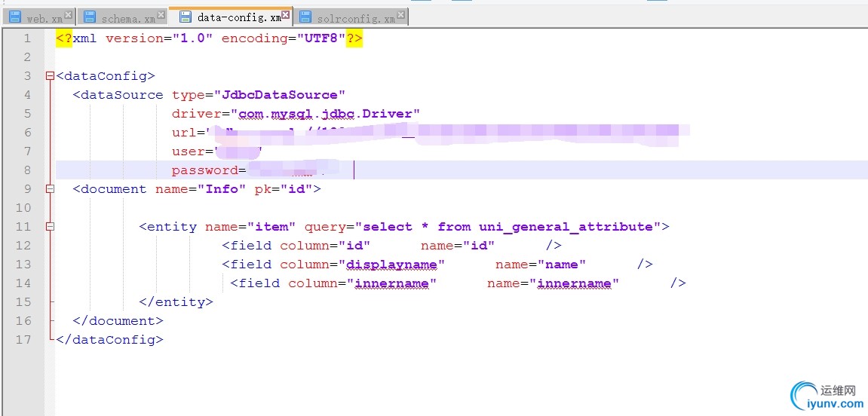Collapse the document element fold marker

tap(50, 188)
